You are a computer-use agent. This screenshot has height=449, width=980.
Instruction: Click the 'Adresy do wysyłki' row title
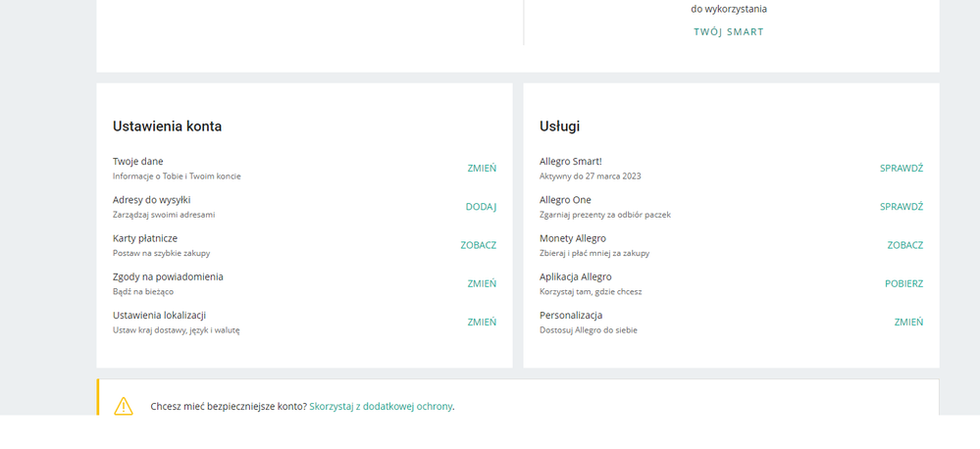point(151,200)
